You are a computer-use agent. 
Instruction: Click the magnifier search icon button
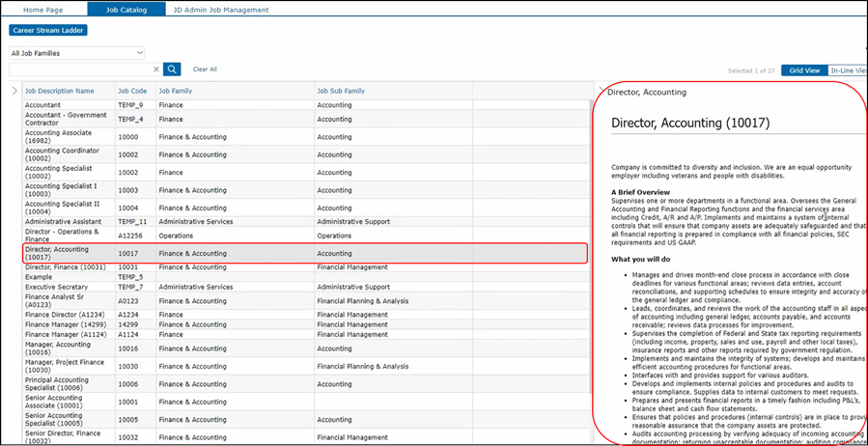click(x=172, y=70)
